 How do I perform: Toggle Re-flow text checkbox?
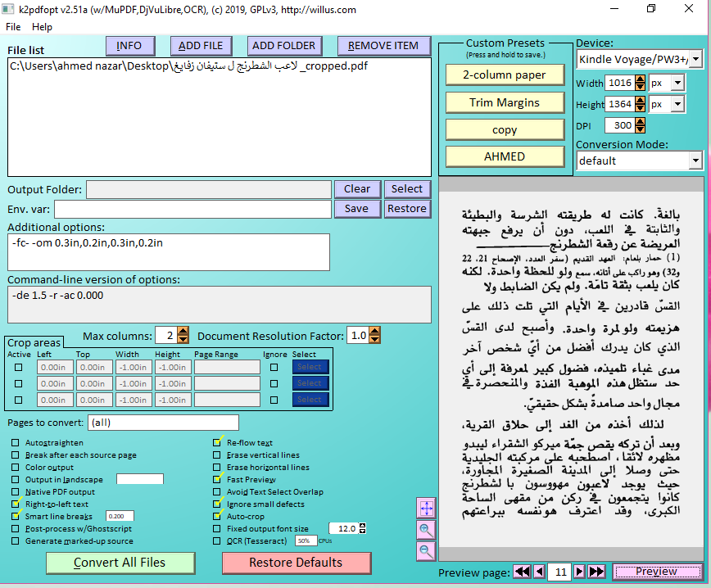[x=217, y=443]
